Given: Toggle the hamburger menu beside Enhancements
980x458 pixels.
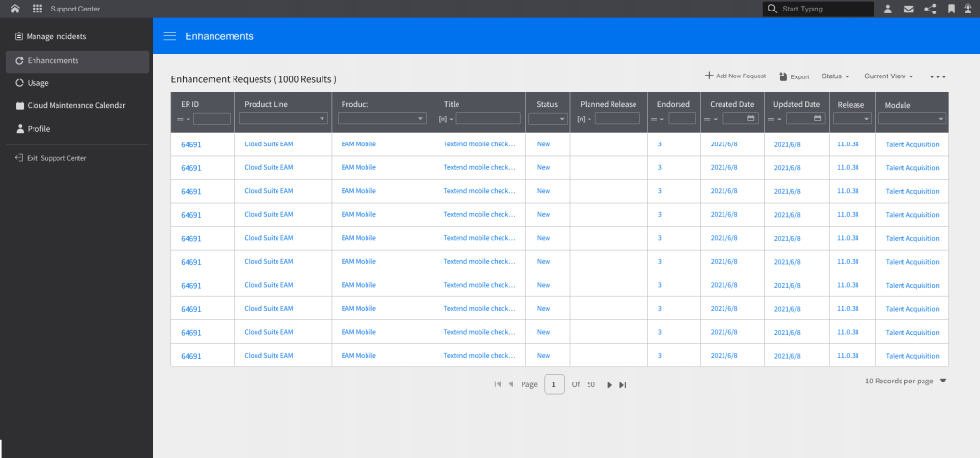Looking at the screenshot, I should tap(169, 36).
